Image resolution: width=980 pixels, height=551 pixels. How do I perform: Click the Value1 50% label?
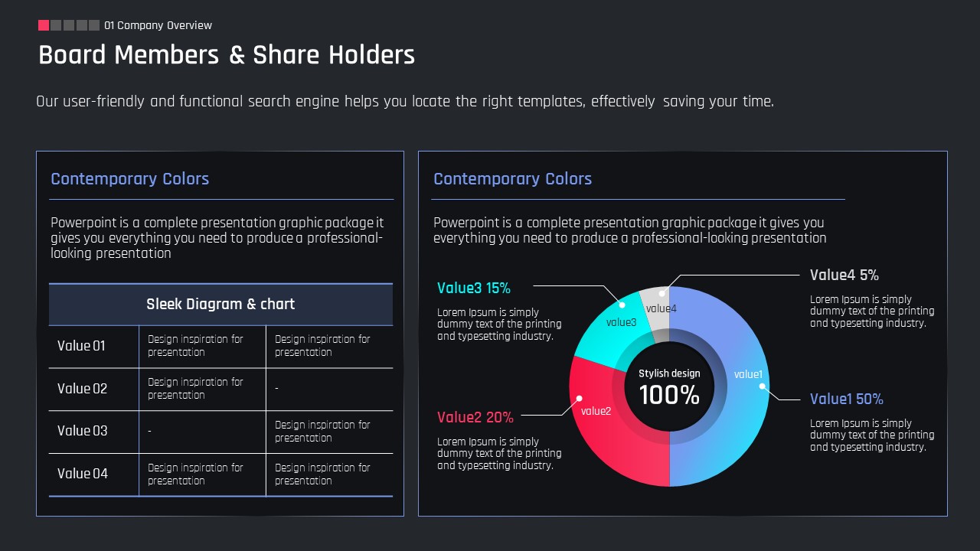pos(846,399)
